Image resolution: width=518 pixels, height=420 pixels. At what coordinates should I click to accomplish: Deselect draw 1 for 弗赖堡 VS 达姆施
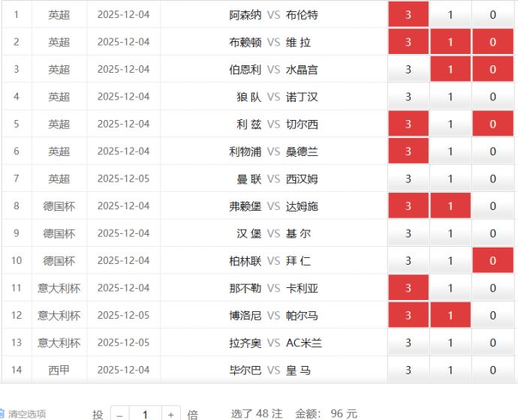tap(450, 206)
